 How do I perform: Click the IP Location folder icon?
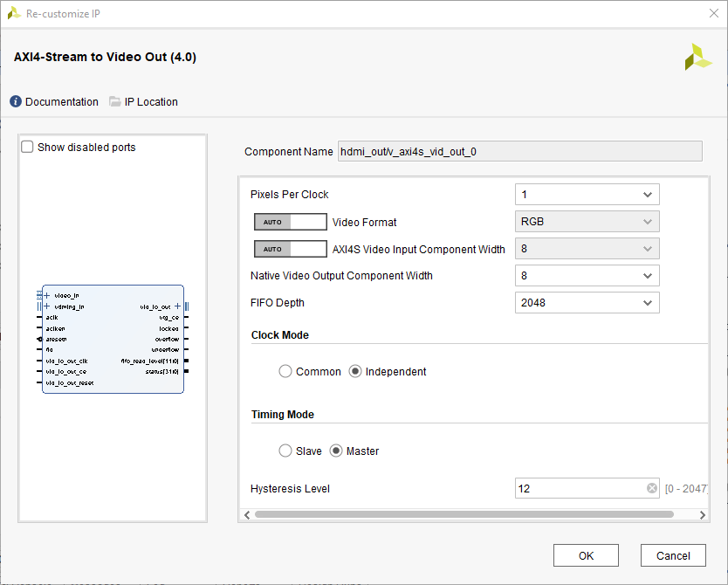[115, 102]
